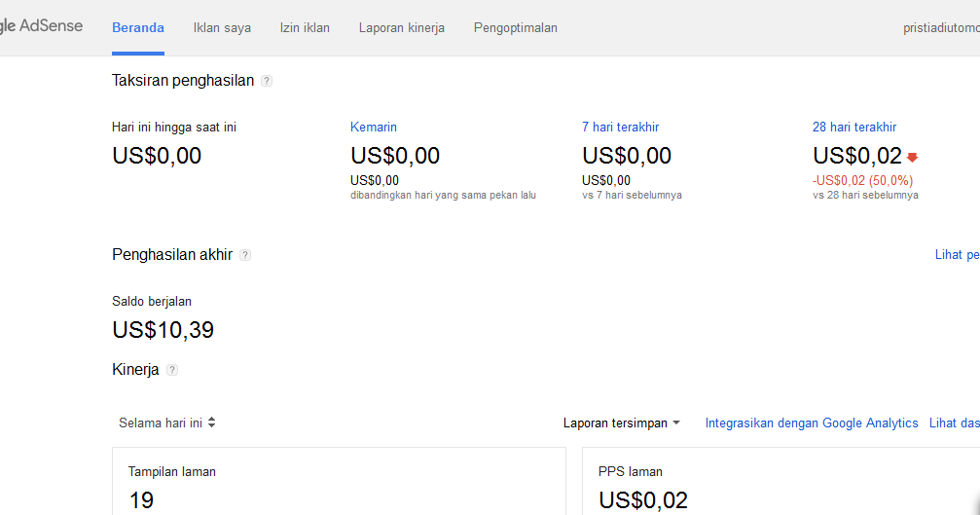980x515 pixels.
Task: Click the Google AdSense logo
Action: [x=41, y=26]
